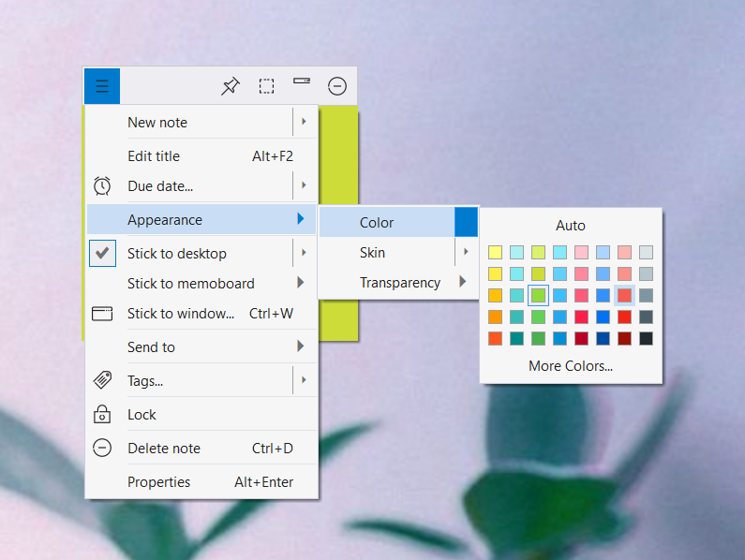Expand the Transparency submenu arrow

tap(463, 282)
